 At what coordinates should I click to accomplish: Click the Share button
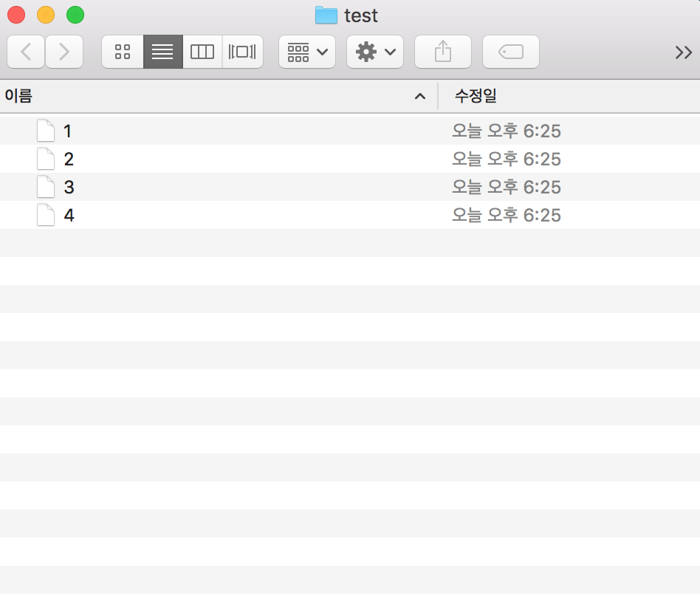point(443,52)
